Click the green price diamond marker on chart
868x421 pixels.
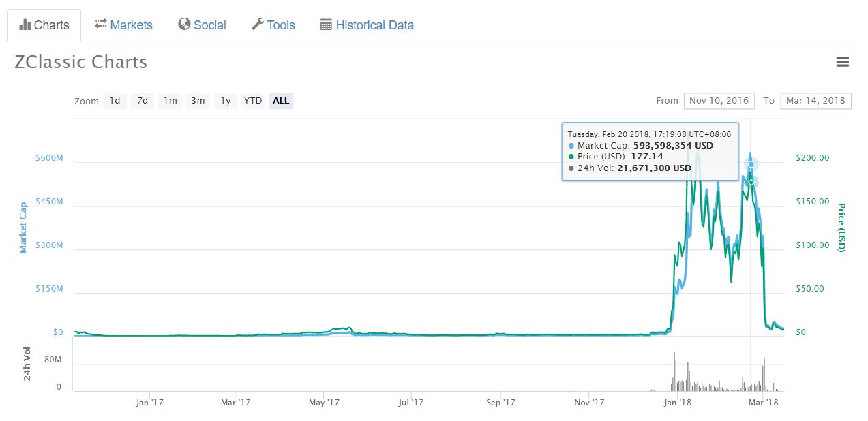pos(751,182)
